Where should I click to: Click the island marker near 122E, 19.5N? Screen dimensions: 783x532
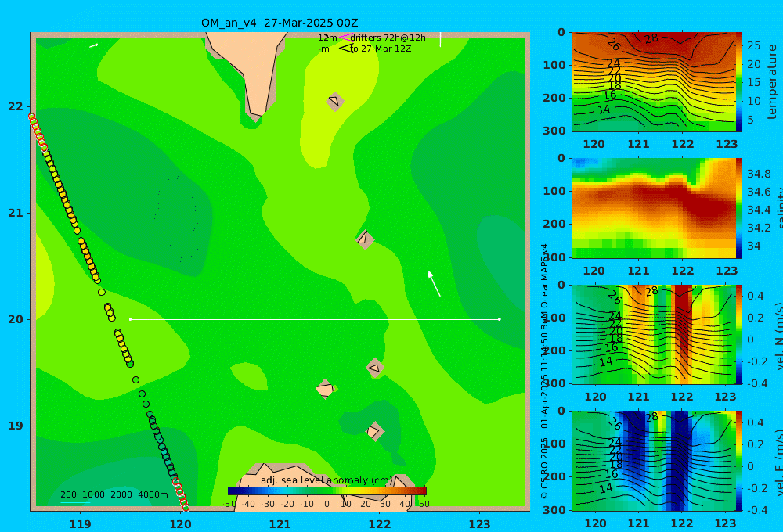pyautogui.click(x=375, y=368)
